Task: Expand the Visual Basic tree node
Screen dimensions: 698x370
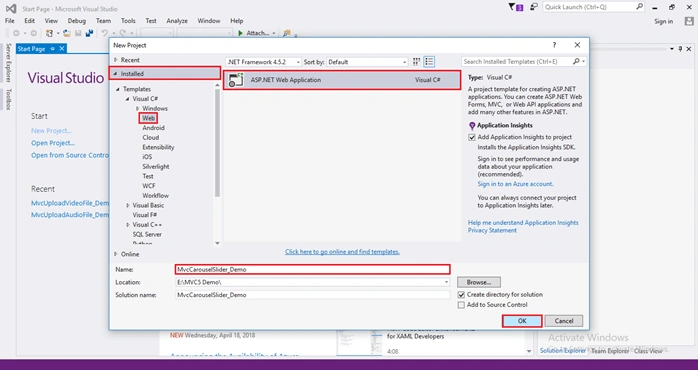Action: (x=128, y=205)
